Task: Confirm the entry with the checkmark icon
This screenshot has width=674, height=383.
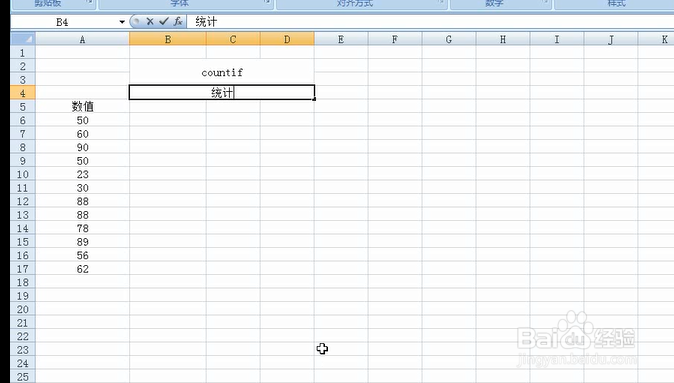Action: (x=164, y=21)
